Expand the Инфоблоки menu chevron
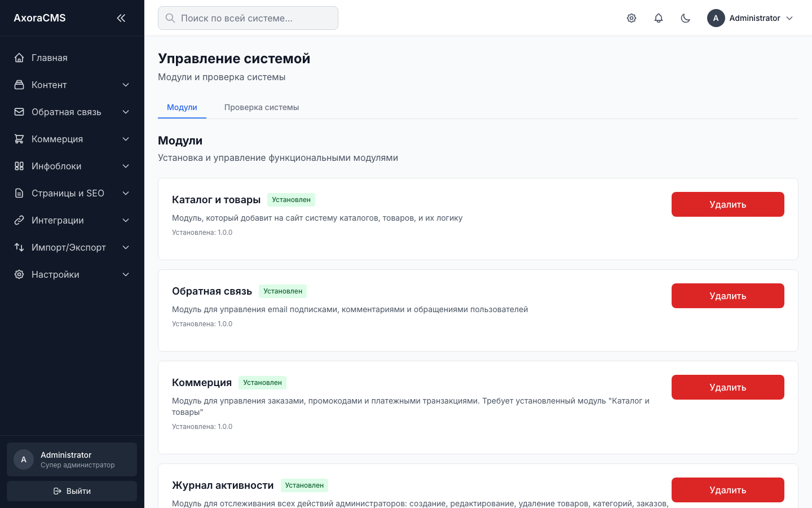The height and width of the screenshot is (508, 812). point(126,166)
